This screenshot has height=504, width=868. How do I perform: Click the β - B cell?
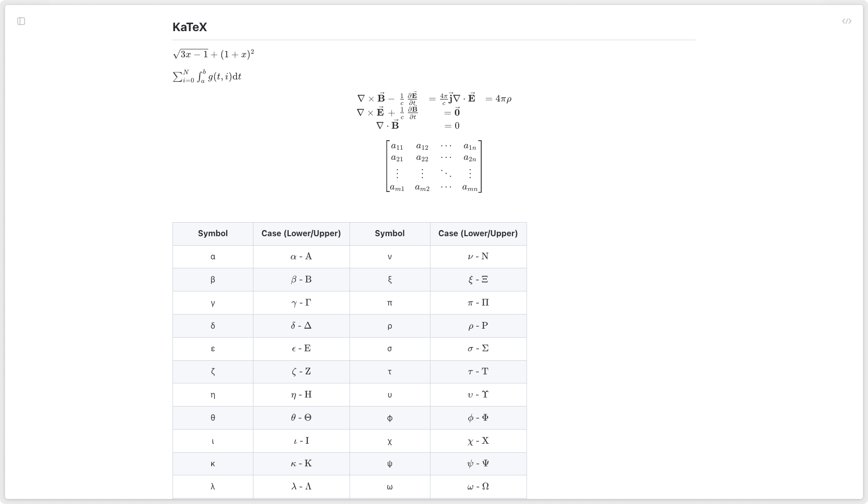(301, 280)
